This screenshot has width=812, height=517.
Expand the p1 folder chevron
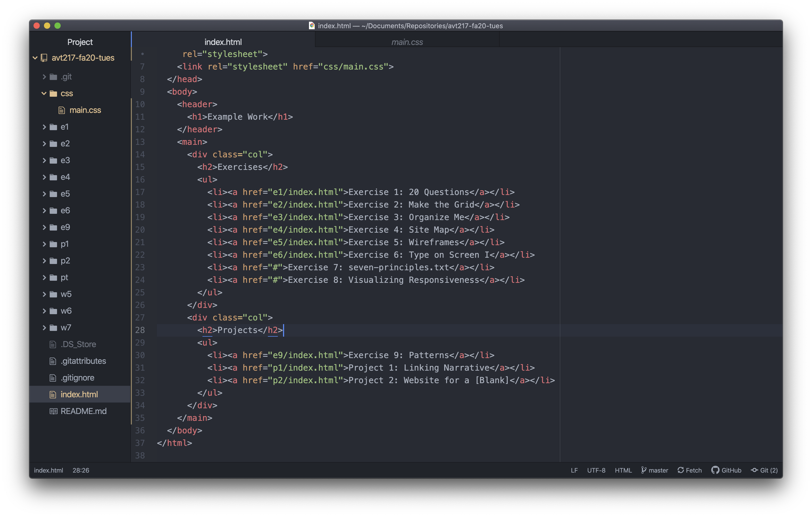(x=44, y=244)
